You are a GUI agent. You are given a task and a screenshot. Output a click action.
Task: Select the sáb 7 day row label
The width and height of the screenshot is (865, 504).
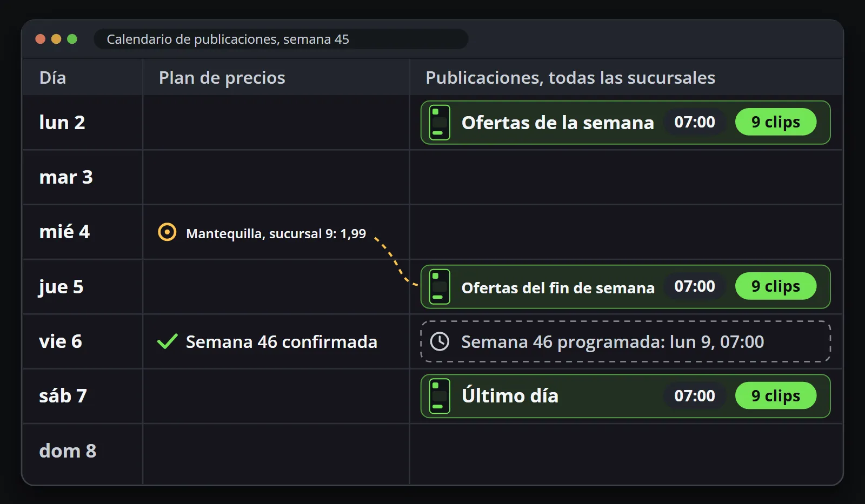63,396
